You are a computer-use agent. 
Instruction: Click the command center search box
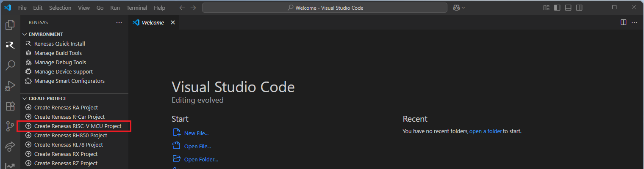[x=325, y=8]
